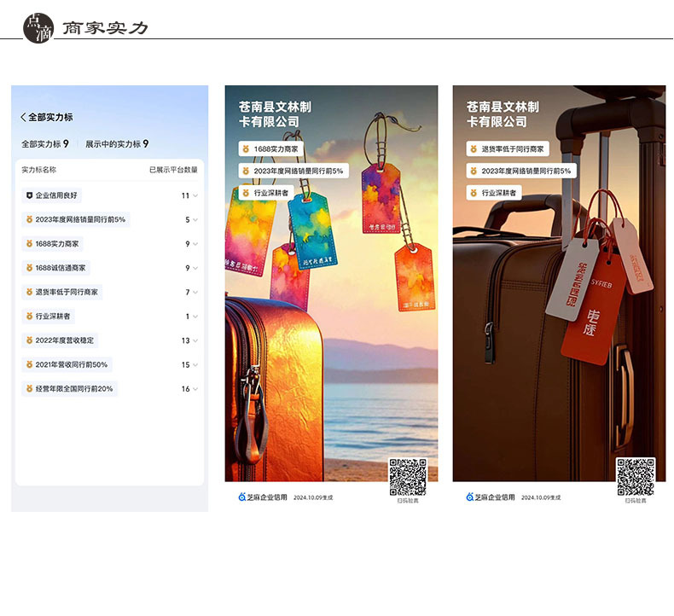Image resolution: width=674 pixels, height=616 pixels.
Task: Click the QR code on beach poster
Action: [x=408, y=477]
